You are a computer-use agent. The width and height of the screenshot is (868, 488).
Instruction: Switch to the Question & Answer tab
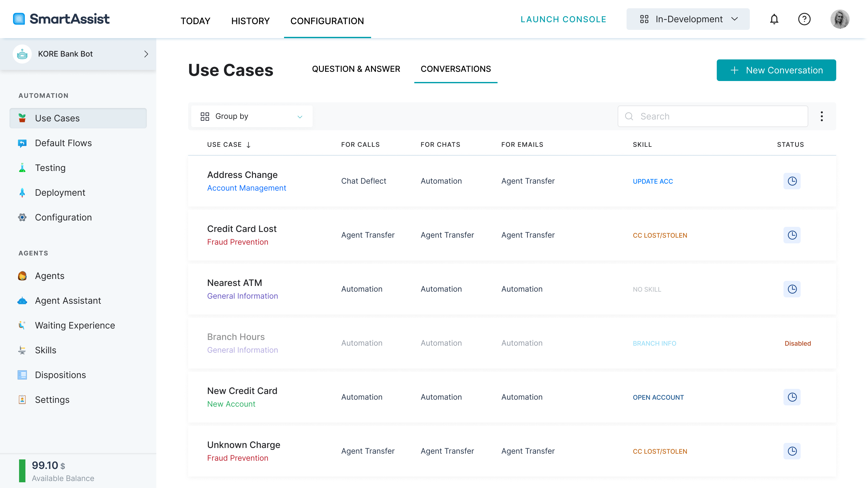coord(356,69)
